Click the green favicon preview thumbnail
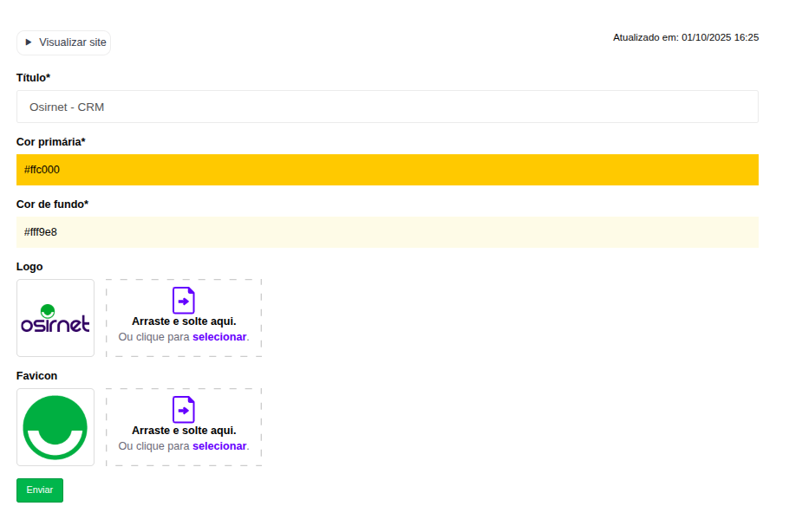 pyautogui.click(x=55, y=427)
